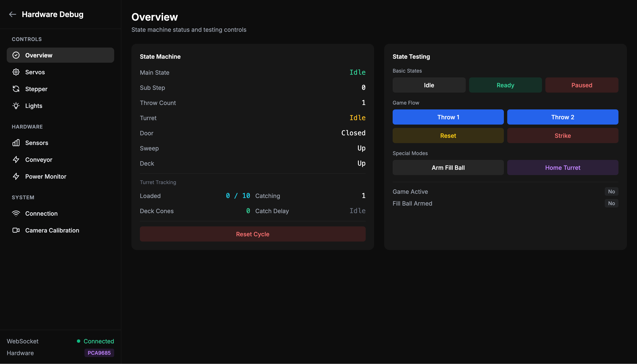Click the Lights bulb icon
This screenshot has height=364, width=637.
tap(16, 106)
